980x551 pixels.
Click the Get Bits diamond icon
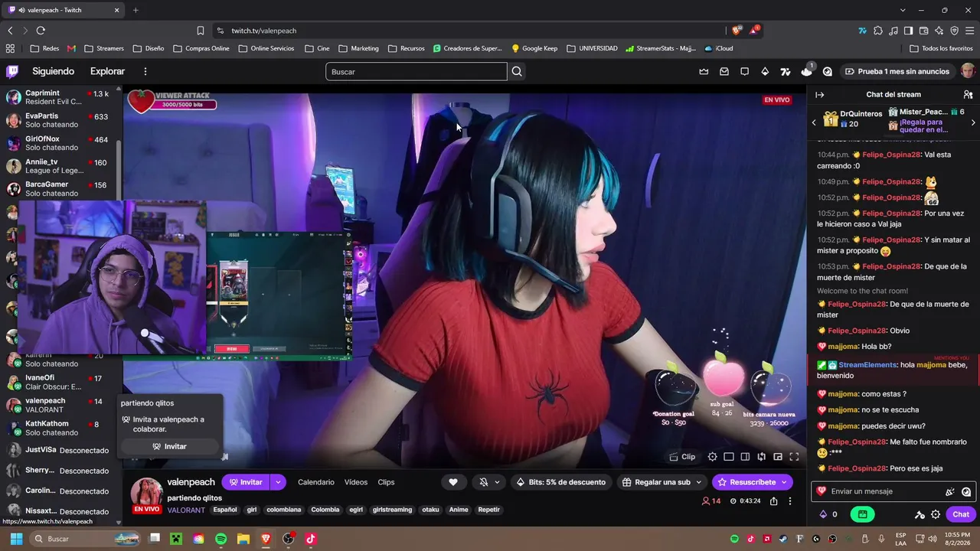[x=765, y=71]
